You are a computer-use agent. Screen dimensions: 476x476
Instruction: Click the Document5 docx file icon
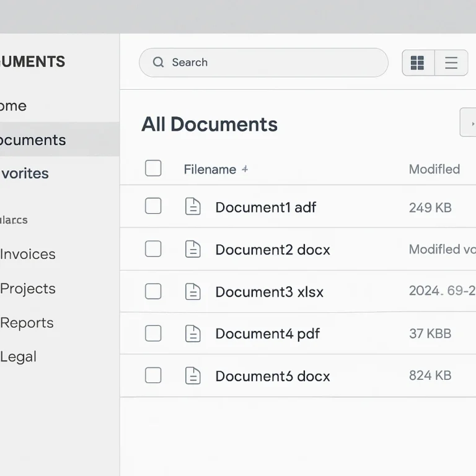[193, 376]
